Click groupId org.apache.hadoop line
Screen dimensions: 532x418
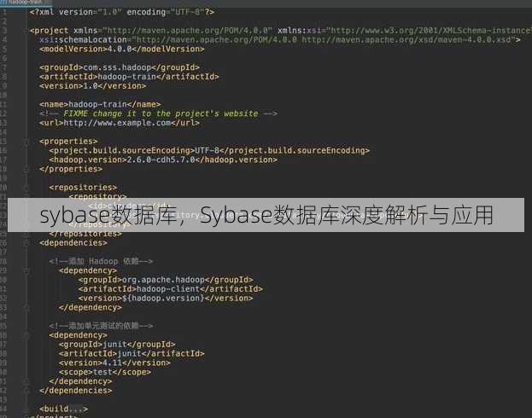coord(166,280)
